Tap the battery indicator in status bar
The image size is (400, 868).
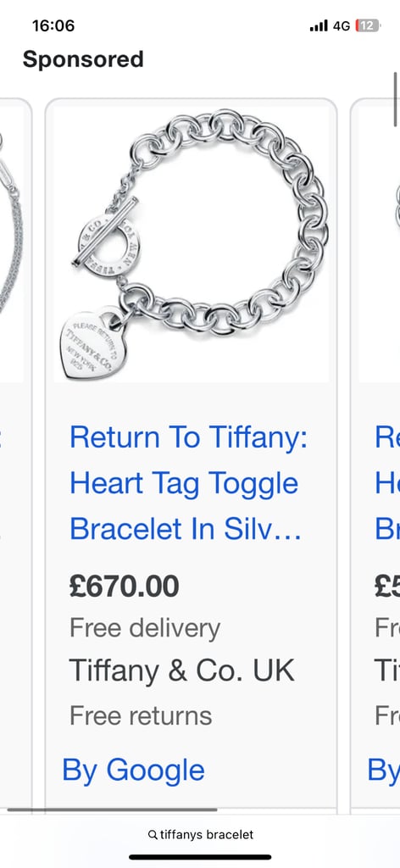[367, 25]
